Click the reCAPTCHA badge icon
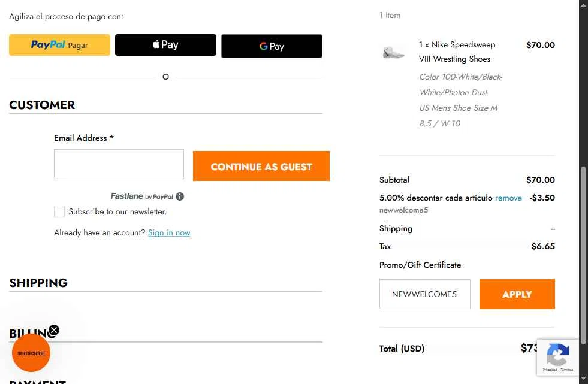 point(557,355)
